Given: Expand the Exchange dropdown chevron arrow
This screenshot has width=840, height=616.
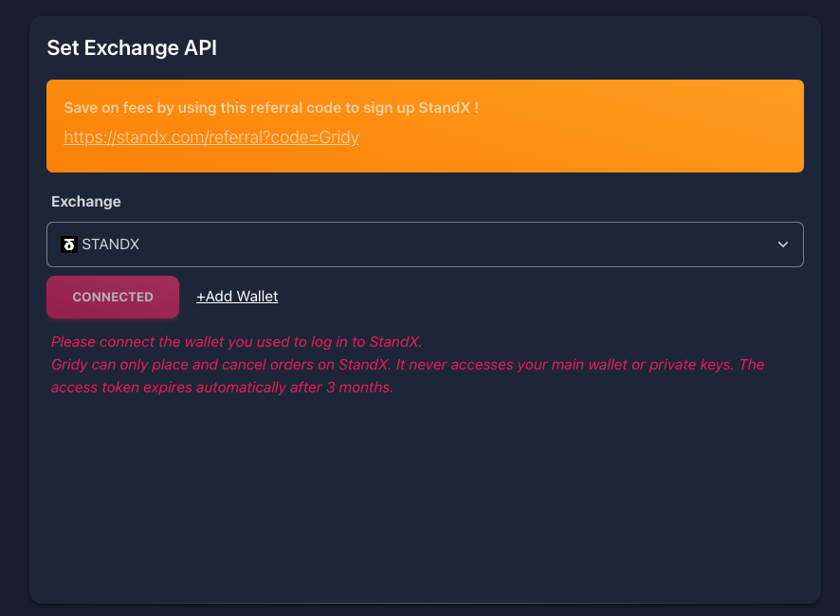Looking at the screenshot, I should tap(783, 245).
